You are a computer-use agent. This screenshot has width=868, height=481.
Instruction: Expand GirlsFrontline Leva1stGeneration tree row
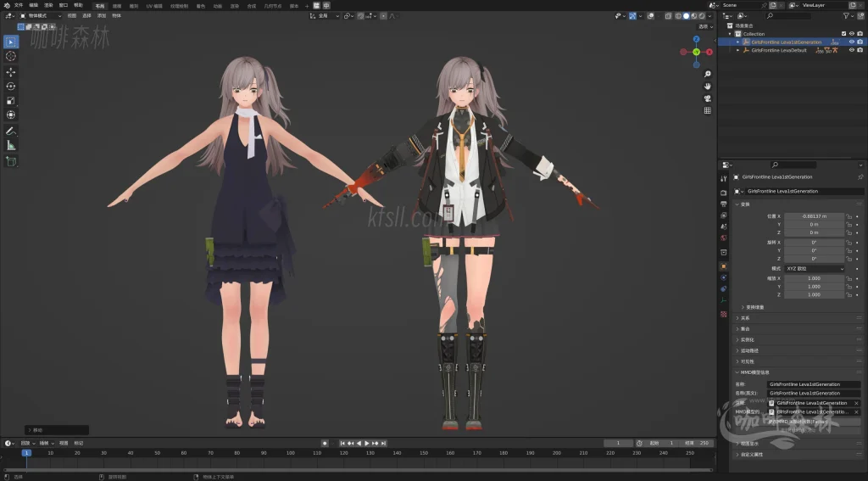pyautogui.click(x=738, y=42)
